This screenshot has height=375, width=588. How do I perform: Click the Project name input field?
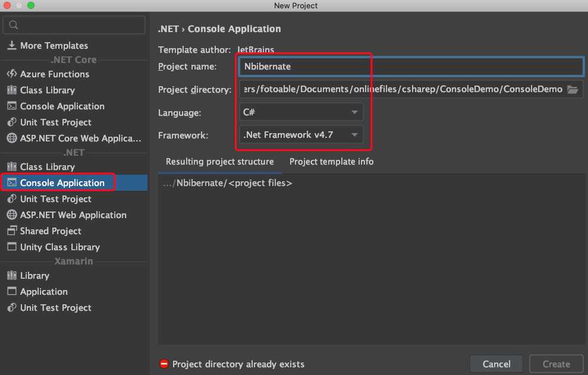pyautogui.click(x=411, y=67)
